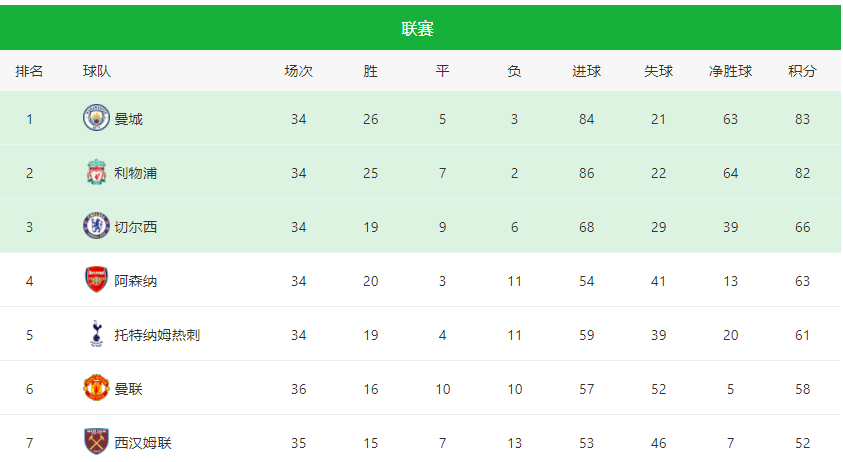Click the Liverpool club crest

pos(96,173)
